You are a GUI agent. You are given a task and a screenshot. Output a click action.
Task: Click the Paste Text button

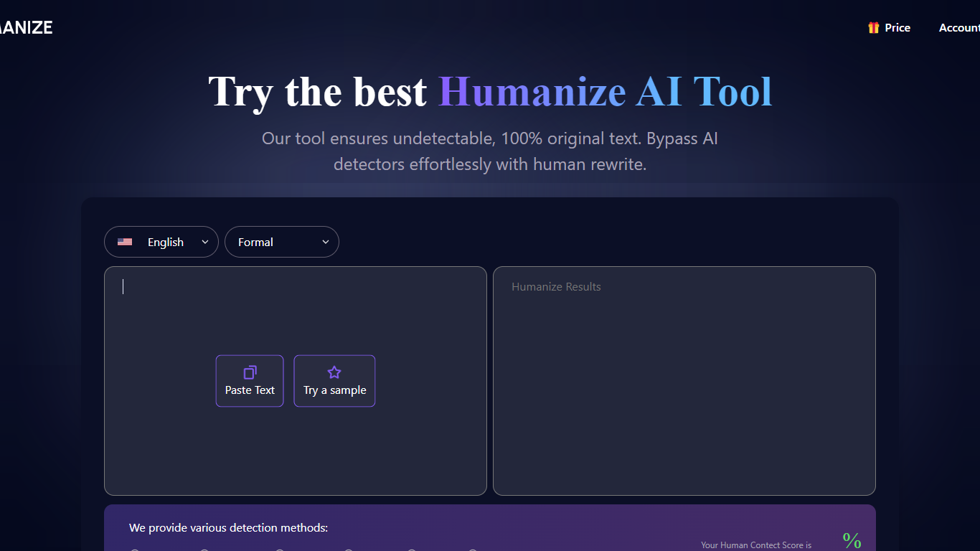coord(249,381)
